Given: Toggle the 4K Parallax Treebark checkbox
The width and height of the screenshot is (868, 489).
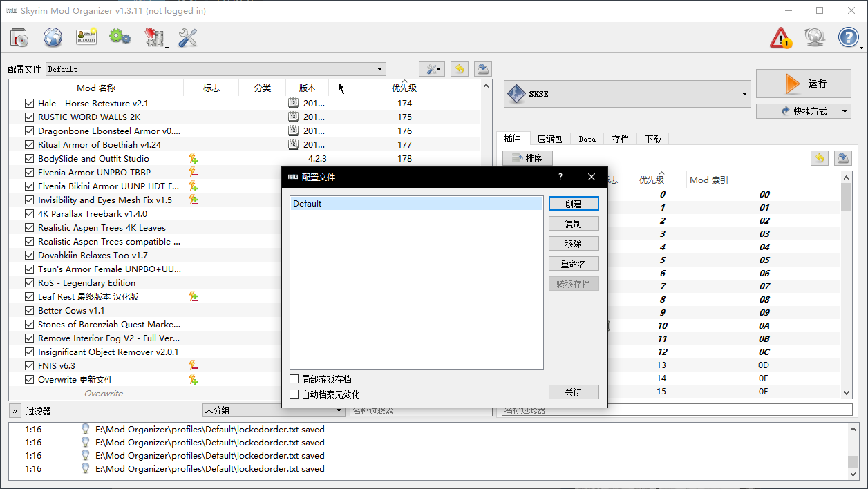Looking at the screenshot, I should (x=29, y=213).
